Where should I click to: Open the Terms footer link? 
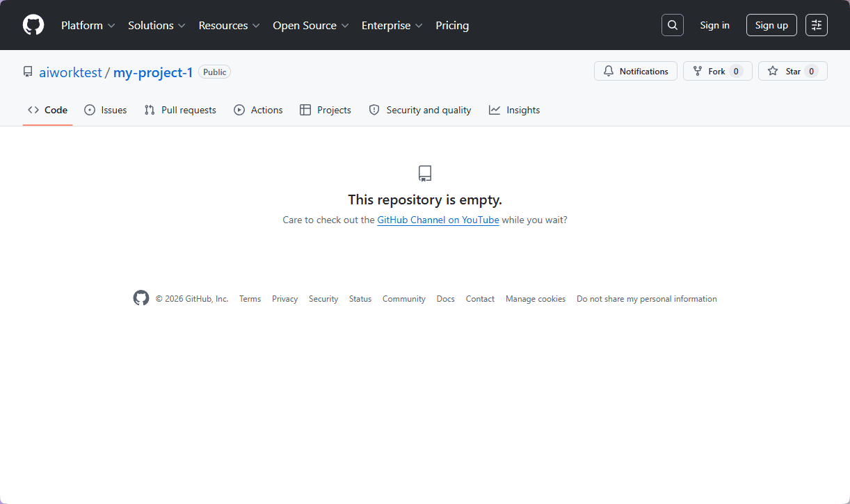250,299
